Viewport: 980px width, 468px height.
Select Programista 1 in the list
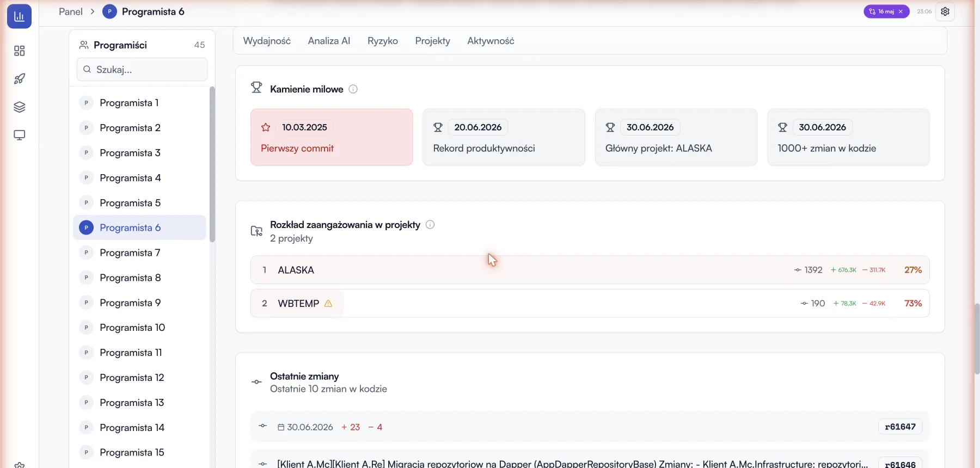[x=140, y=103]
